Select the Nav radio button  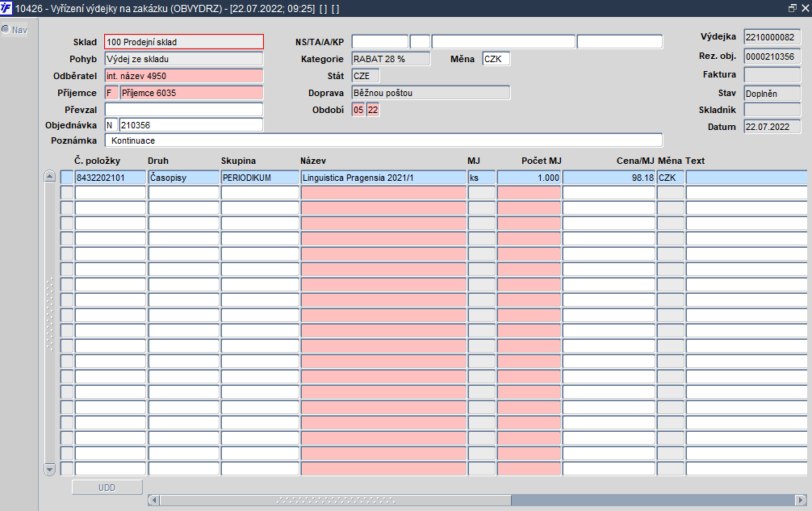pyautogui.click(x=6, y=30)
